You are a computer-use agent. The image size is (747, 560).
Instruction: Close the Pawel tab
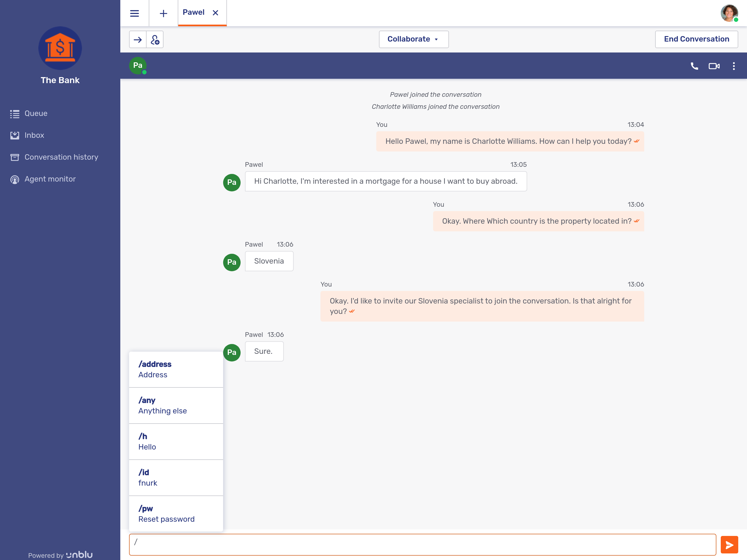[x=215, y=13]
